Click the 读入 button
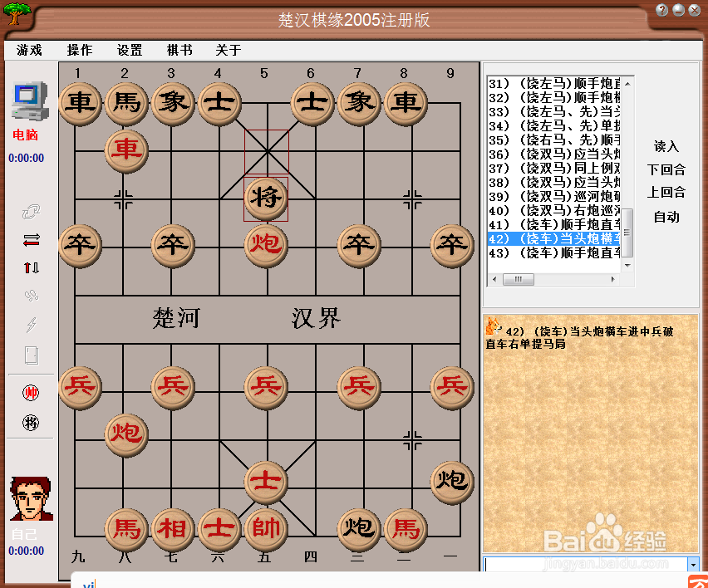Viewport: 708px width, 588px height. [x=666, y=148]
